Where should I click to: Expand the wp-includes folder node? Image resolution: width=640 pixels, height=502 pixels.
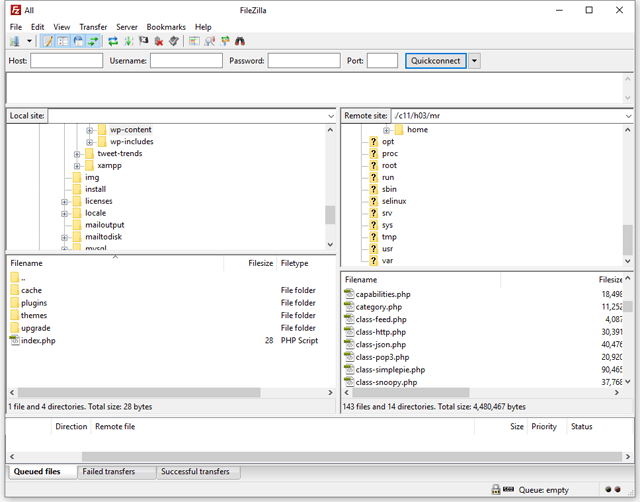pos(89,142)
